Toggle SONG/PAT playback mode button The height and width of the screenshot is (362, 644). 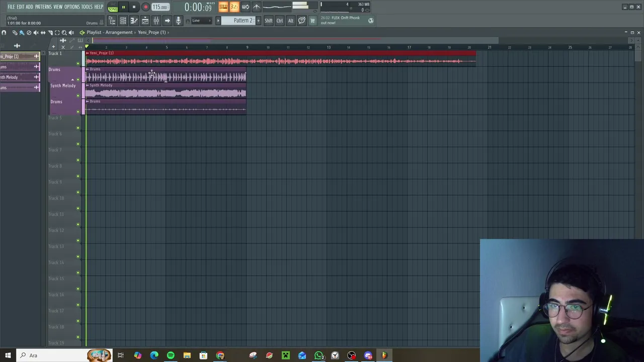tap(113, 7)
